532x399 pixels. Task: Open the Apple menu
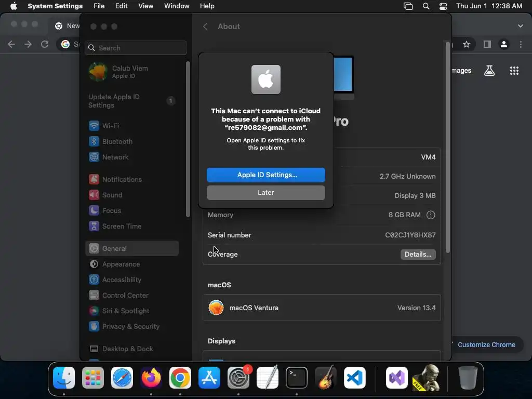tap(14, 6)
